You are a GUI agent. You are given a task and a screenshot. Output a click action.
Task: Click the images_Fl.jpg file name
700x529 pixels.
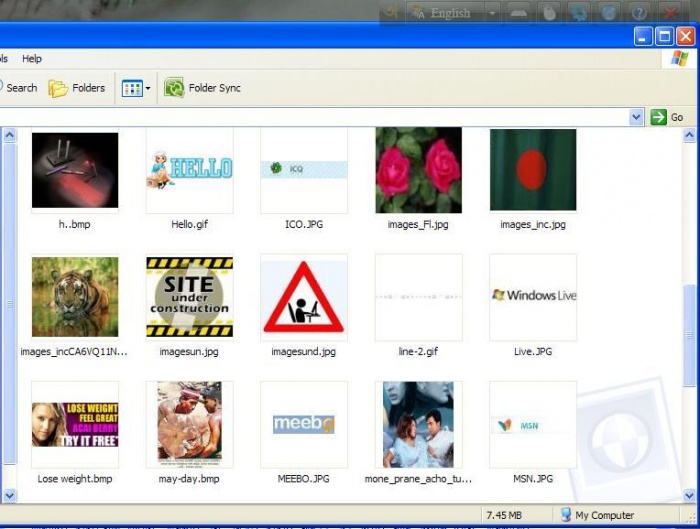(x=418, y=225)
